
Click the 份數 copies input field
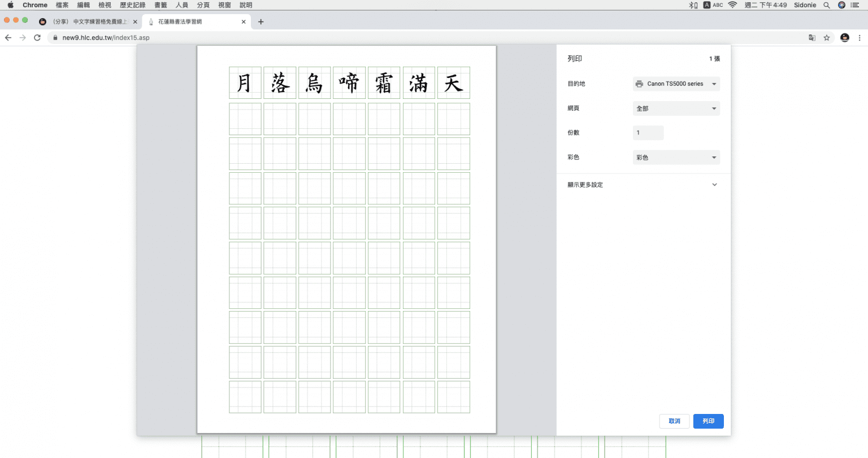click(x=648, y=133)
